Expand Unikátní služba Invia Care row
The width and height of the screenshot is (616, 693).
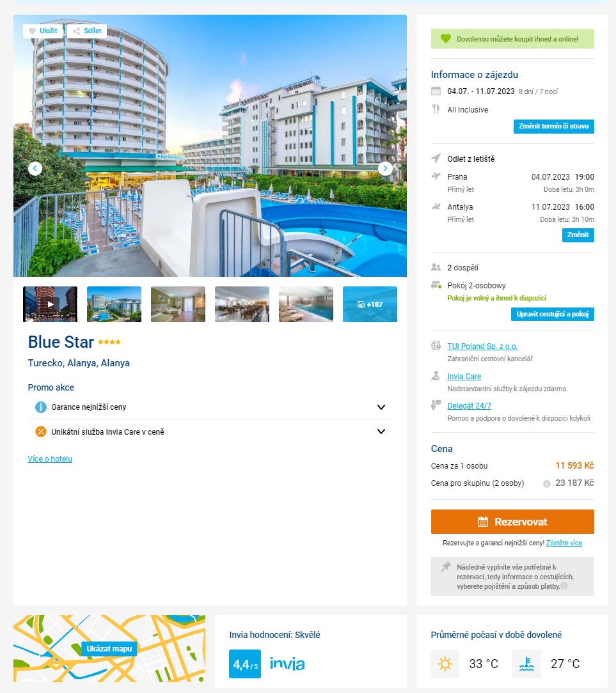tap(210, 432)
